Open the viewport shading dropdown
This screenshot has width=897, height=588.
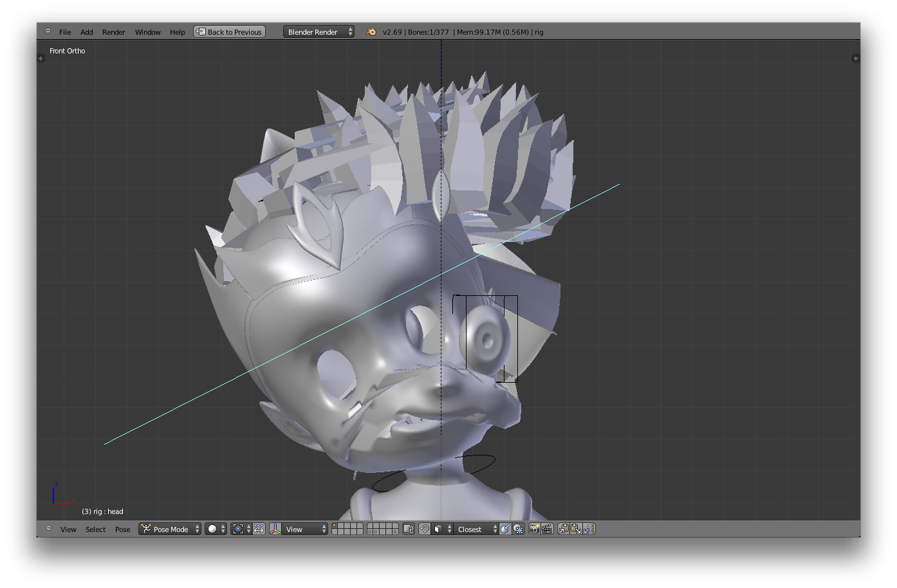tap(216, 529)
